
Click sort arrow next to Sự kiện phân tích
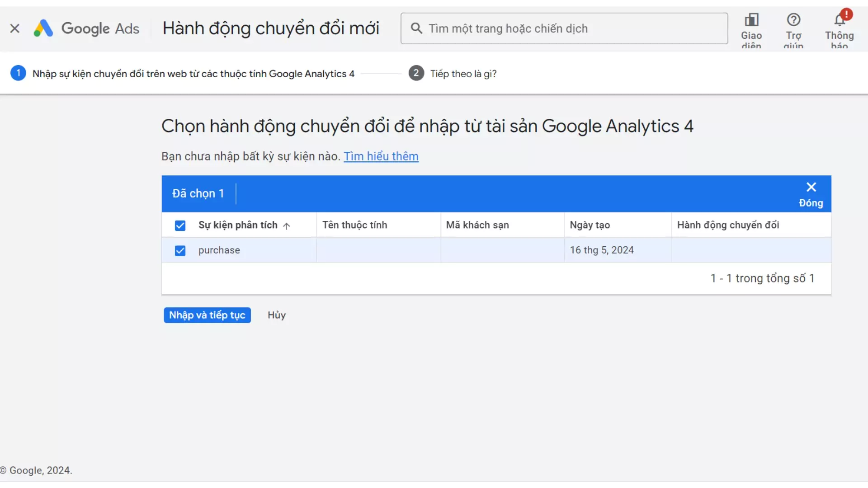(287, 225)
